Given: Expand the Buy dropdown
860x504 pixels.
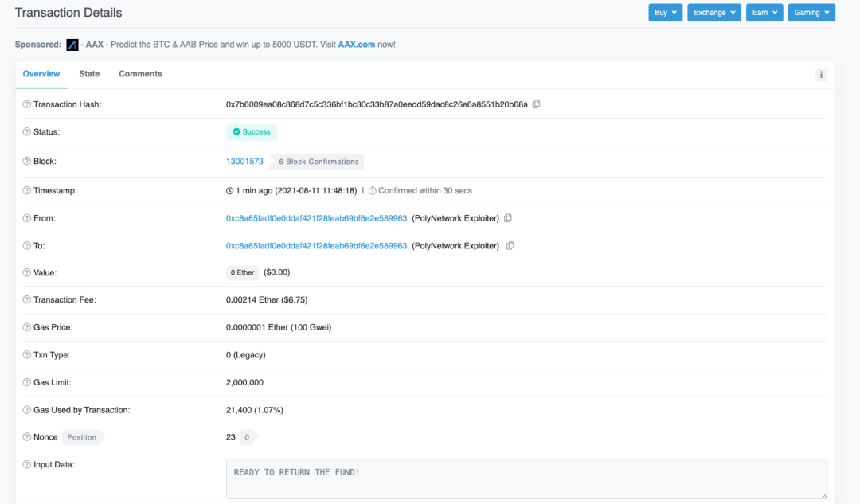Looking at the screenshot, I should pos(665,13).
